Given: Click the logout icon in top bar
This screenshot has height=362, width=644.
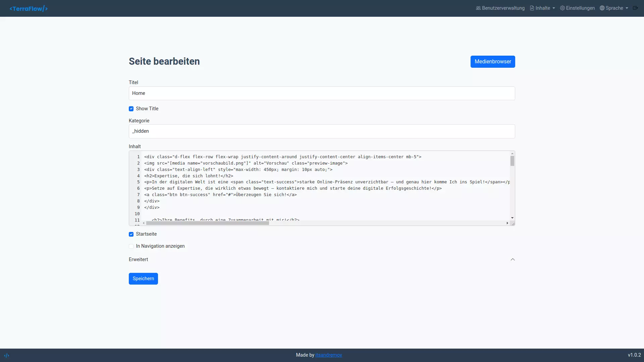Looking at the screenshot, I should point(635,8).
